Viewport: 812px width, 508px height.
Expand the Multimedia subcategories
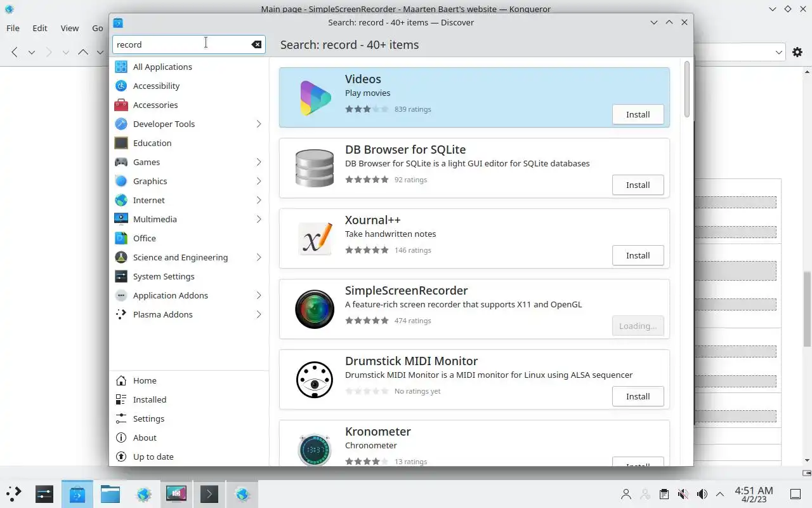click(259, 219)
